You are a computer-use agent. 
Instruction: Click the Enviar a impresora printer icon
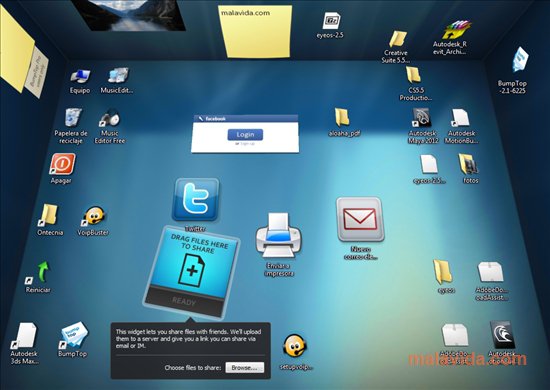pyautogui.click(x=279, y=235)
